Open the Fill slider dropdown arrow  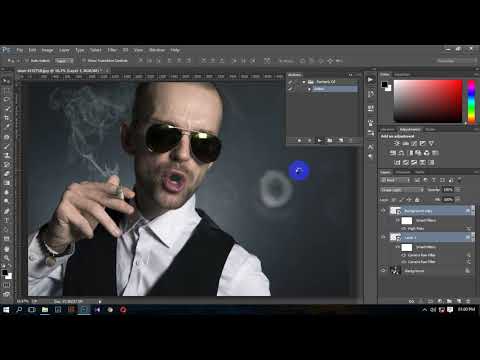click(457, 199)
